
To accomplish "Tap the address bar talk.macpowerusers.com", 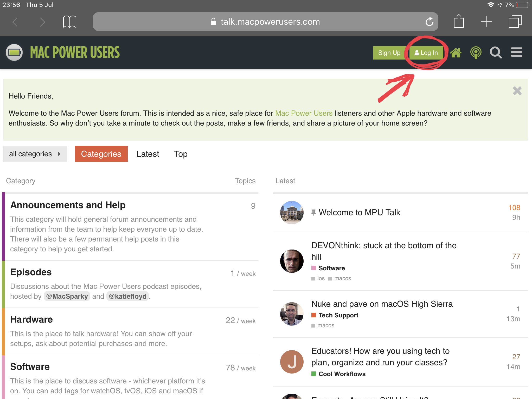I will (x=265, y=22).
